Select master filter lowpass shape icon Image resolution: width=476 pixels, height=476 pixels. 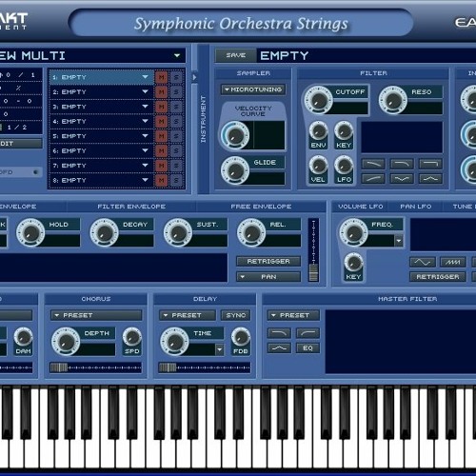(279, 333)
